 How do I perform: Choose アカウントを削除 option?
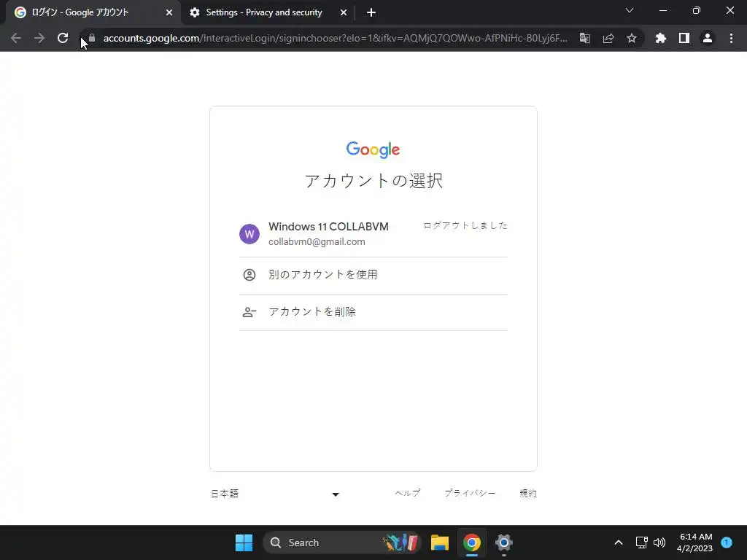[x=373, y=312]
